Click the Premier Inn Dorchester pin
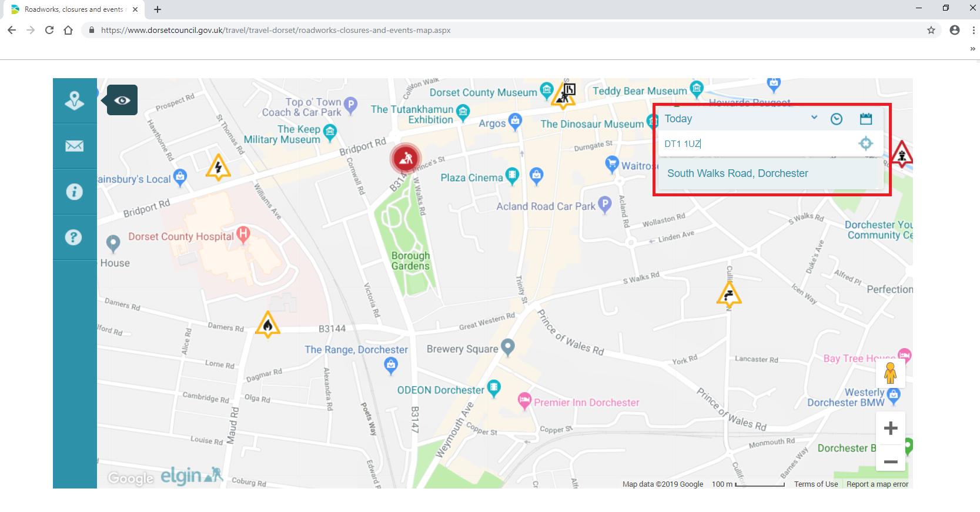This screenshot has height=512, width=980. (524, 400)
